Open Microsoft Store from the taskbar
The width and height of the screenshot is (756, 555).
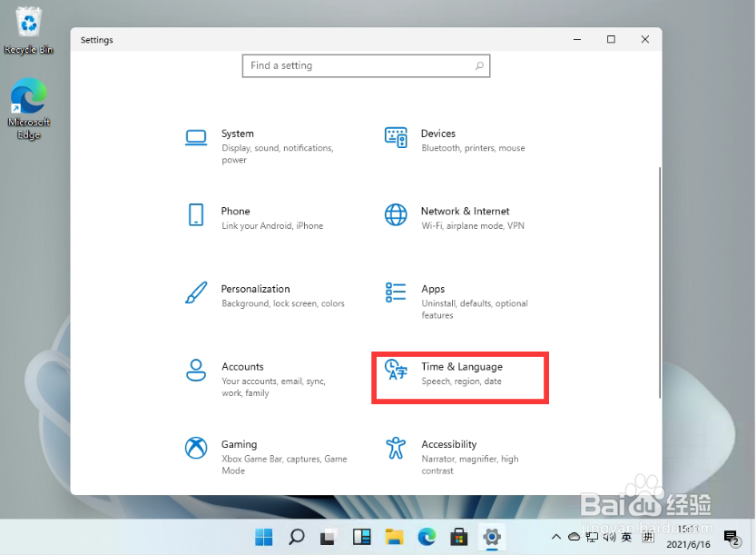(x=459, y=537)
